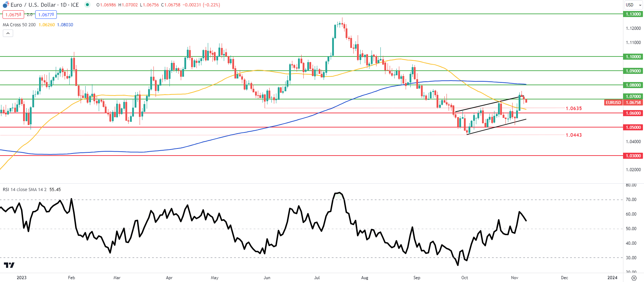The image size is (644, 282).
Task: Open the chart settings gear icon
Action: [x=634, y=278]
